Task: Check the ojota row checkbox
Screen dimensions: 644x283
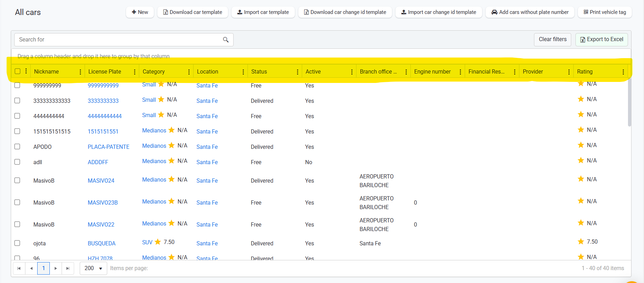Action: click(x=17, y=243)
